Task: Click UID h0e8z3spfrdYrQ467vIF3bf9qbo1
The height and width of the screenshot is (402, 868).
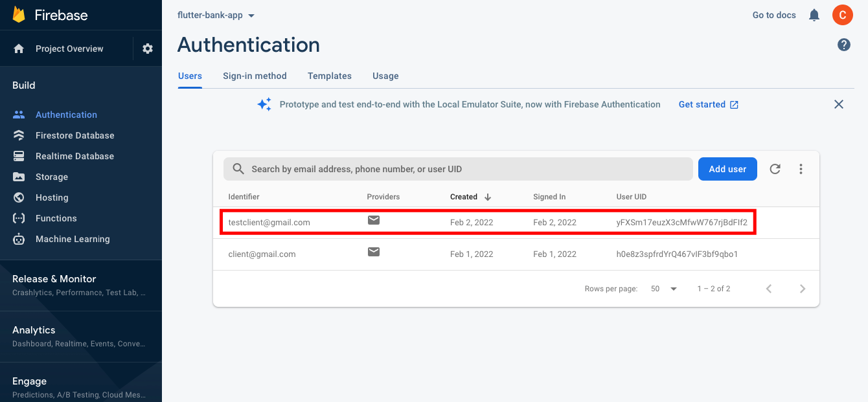Action: pos(677,254)
